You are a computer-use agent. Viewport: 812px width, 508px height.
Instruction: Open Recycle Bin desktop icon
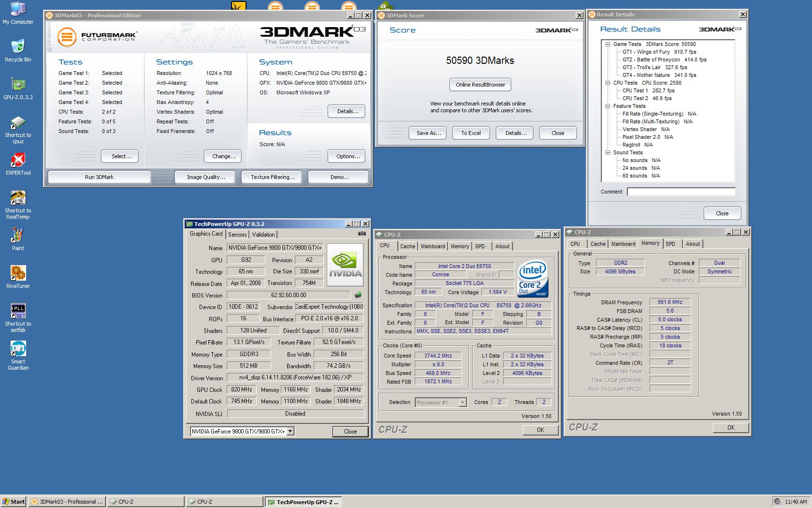[18, 51]
